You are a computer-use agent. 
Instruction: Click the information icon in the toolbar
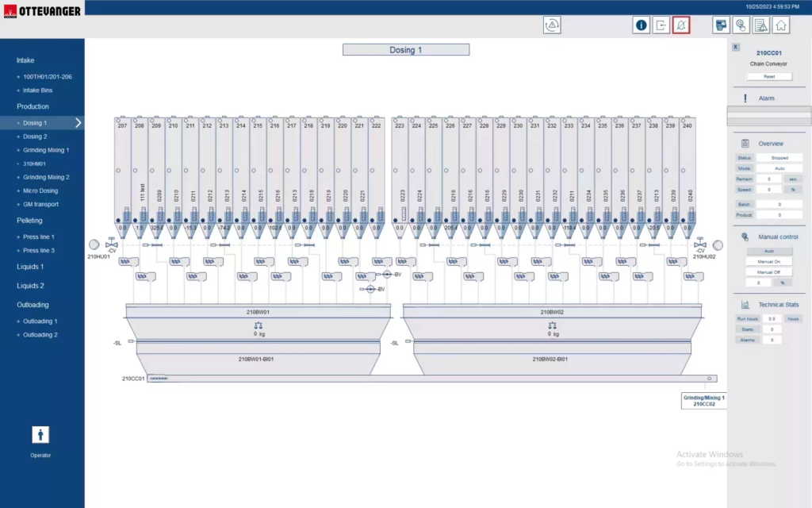pos(641,25)
